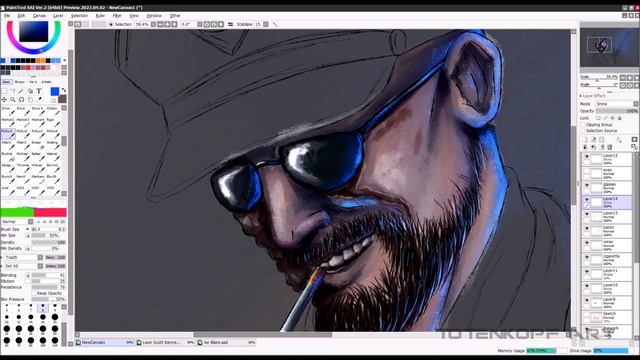
Task: Collapse the Layer Effect section
Action: [x=580, y=96]
